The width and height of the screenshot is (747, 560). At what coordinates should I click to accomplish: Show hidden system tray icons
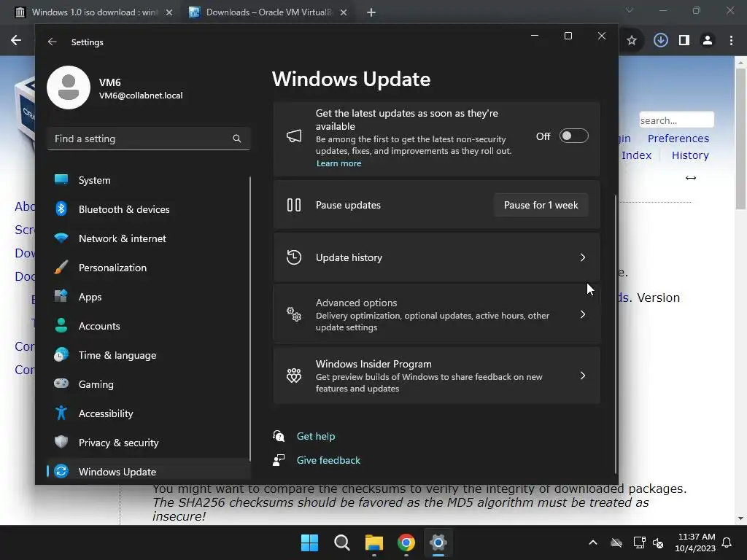coord(593,542)
